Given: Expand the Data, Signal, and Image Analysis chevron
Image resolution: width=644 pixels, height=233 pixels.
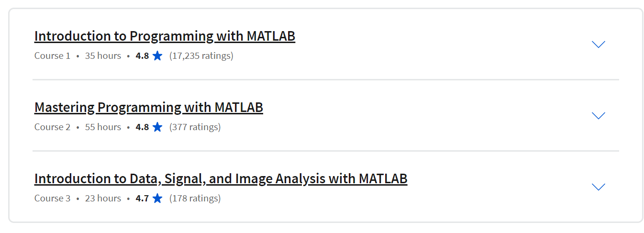Looking at the screenshot, I should pos(598,187).
